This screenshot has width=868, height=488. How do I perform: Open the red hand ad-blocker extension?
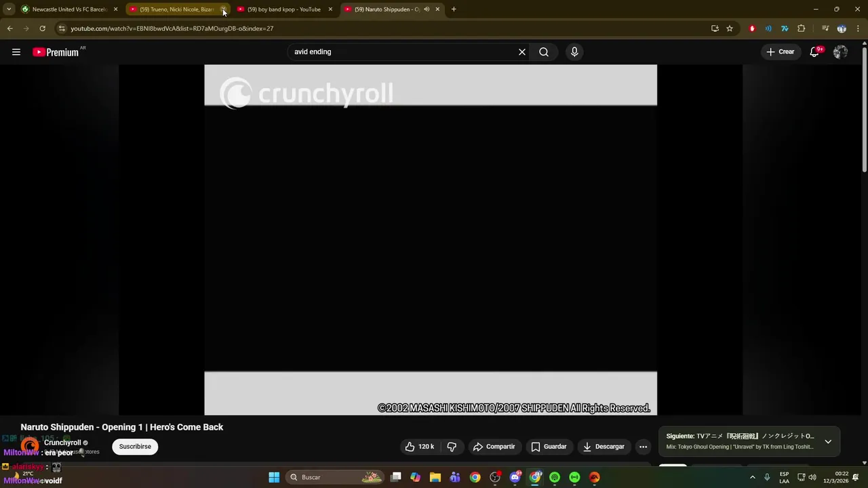[752, 28]
